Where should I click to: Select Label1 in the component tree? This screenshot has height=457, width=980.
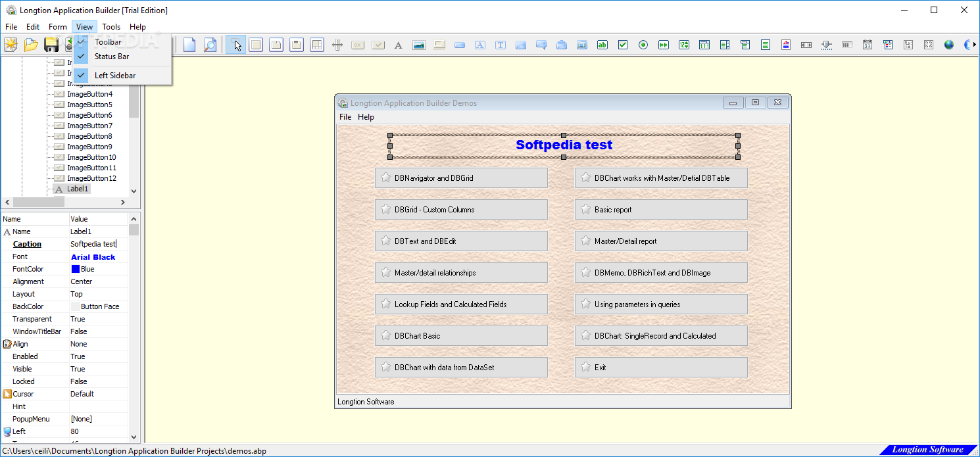tap(78, 189)
